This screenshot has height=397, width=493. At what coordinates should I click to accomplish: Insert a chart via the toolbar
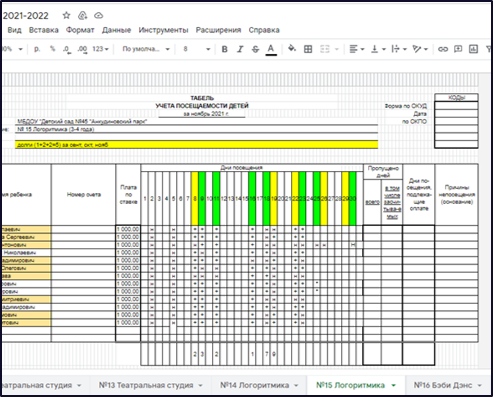[473, 49]
